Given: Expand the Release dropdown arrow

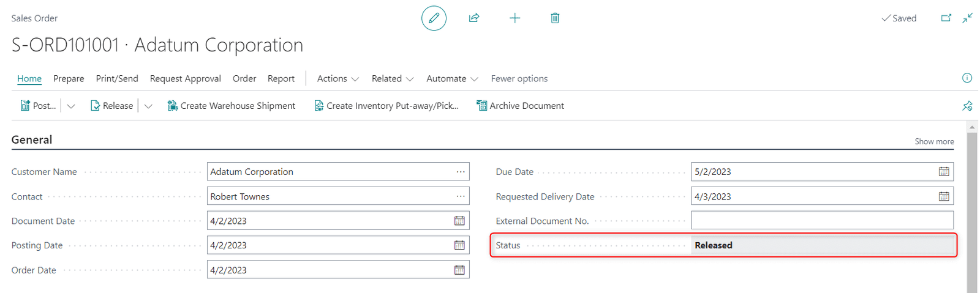Looking at the screenshot, I should click(148, 106).
